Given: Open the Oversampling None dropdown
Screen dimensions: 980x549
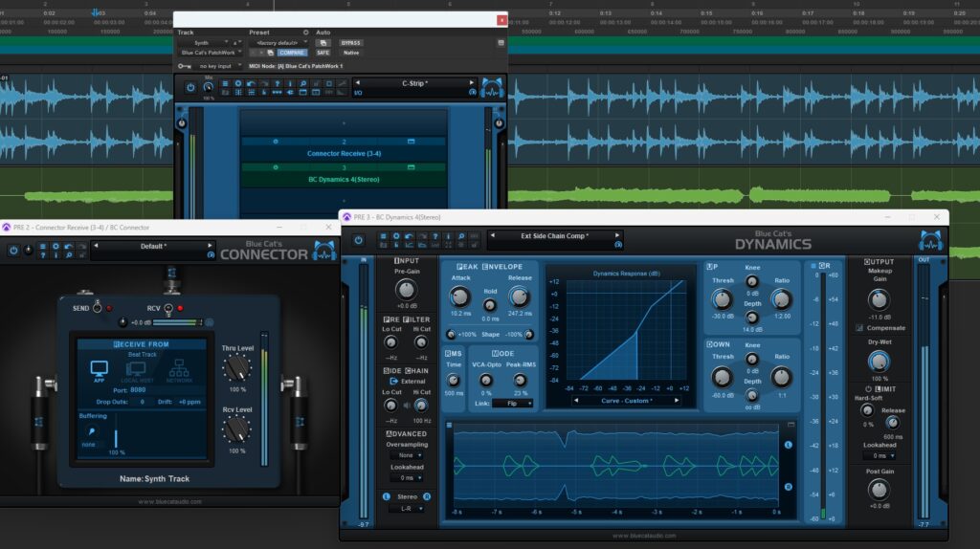Looking at the screenshot, I should point(407,455).
